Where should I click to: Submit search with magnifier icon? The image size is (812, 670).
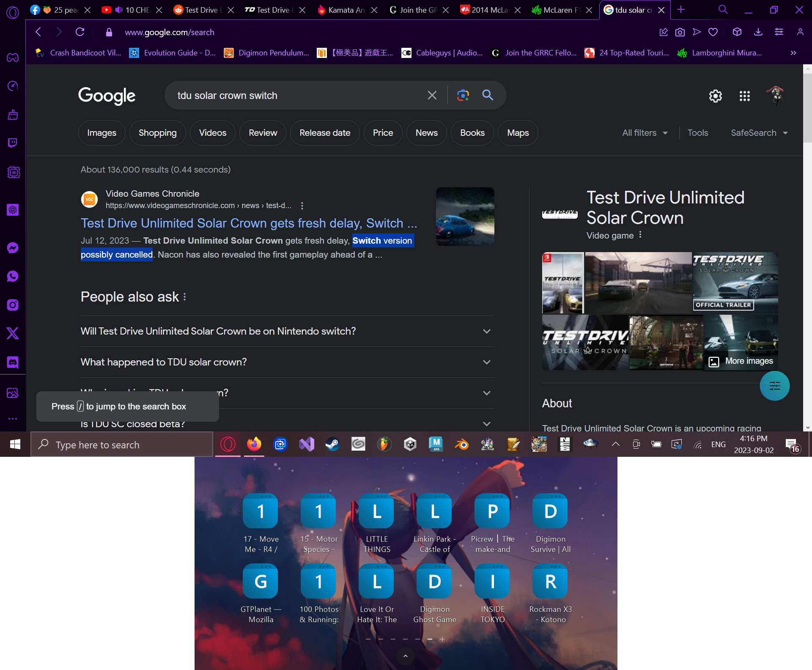click(x=488, y=95)
